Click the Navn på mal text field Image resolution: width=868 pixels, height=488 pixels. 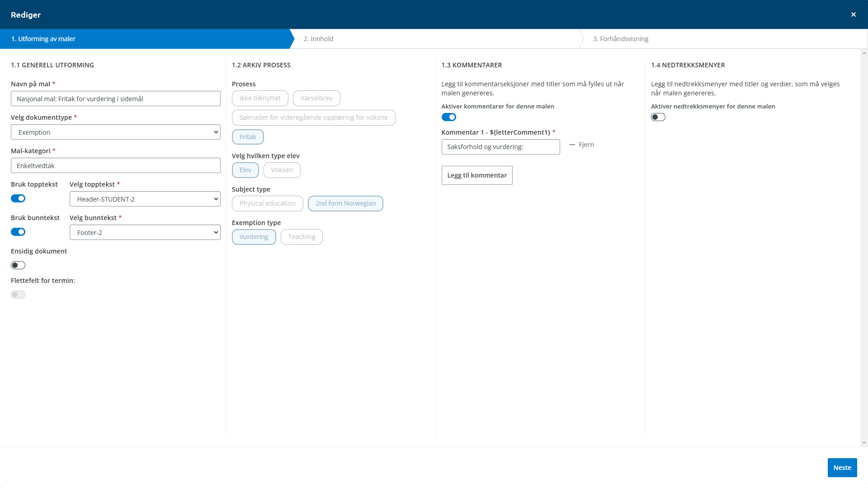[x=115, y=99]
